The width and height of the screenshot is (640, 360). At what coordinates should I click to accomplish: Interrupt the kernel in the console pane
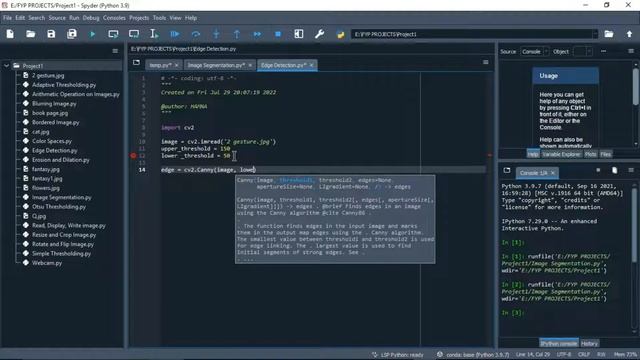(598, 170)
